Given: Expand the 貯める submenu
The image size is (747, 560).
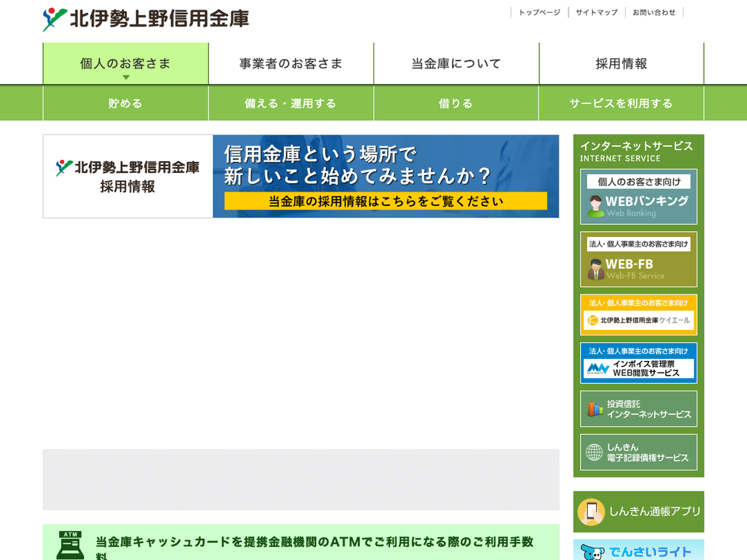Looking at the screenshot, I should (125, 103).
